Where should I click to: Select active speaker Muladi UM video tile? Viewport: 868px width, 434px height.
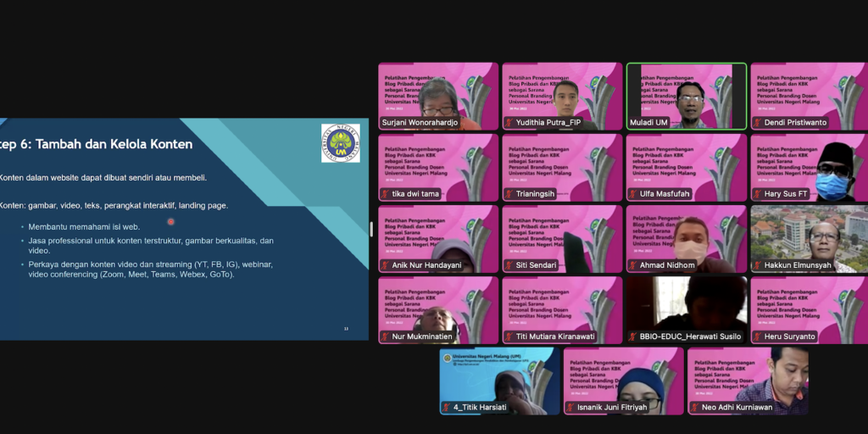click(x=687, y=93)
